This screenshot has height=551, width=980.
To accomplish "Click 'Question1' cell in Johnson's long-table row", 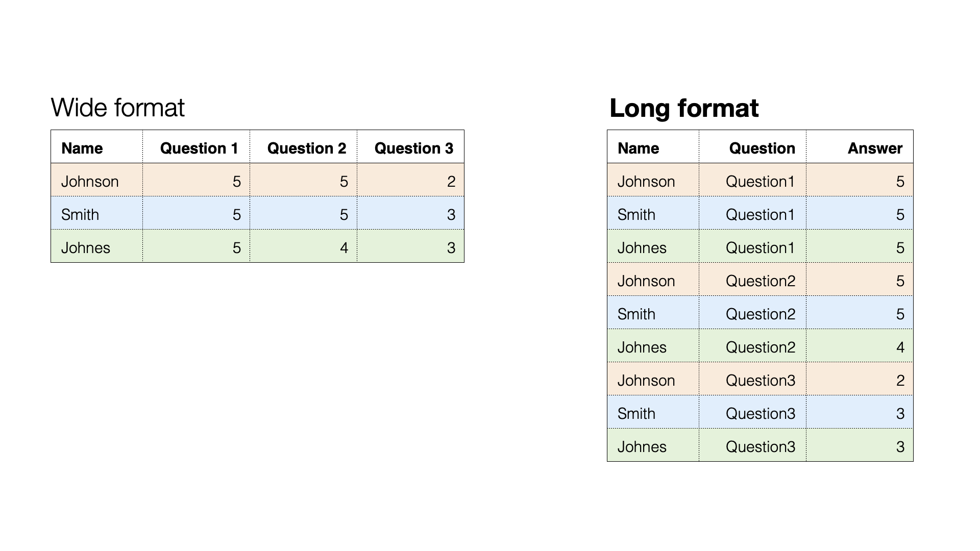I will 760,181.
